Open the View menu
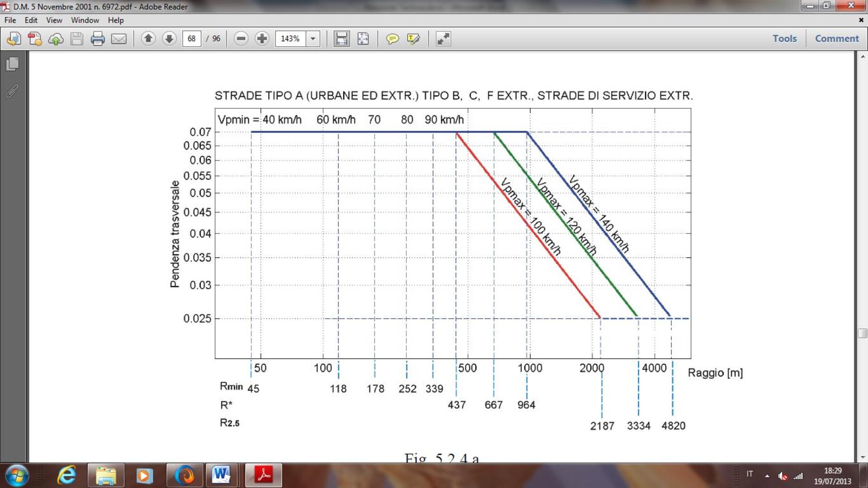This screenshot has height=488, width=868. click(54, 20)
